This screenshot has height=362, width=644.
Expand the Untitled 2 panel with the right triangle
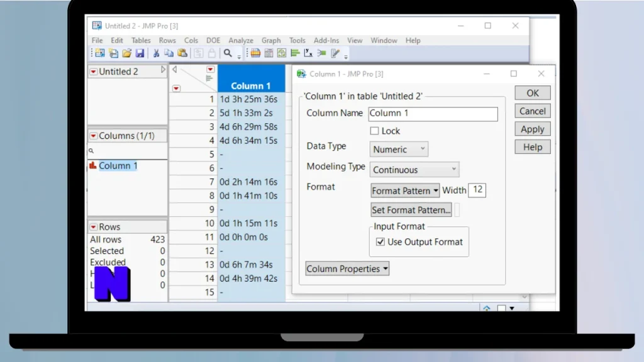click(x=163, y=70)
